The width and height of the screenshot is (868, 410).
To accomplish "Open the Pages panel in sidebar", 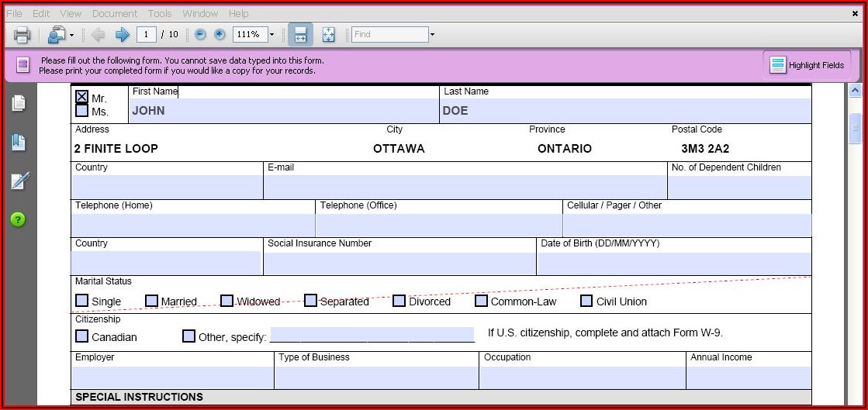I will [19, 103].
